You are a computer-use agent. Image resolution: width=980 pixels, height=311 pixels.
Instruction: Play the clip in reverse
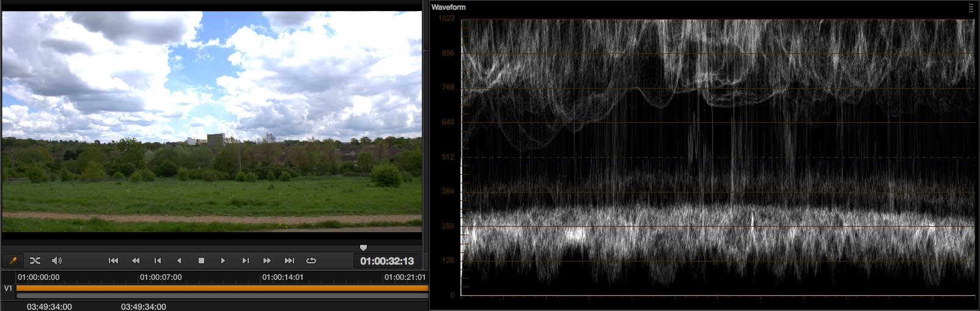pos(179,260)
